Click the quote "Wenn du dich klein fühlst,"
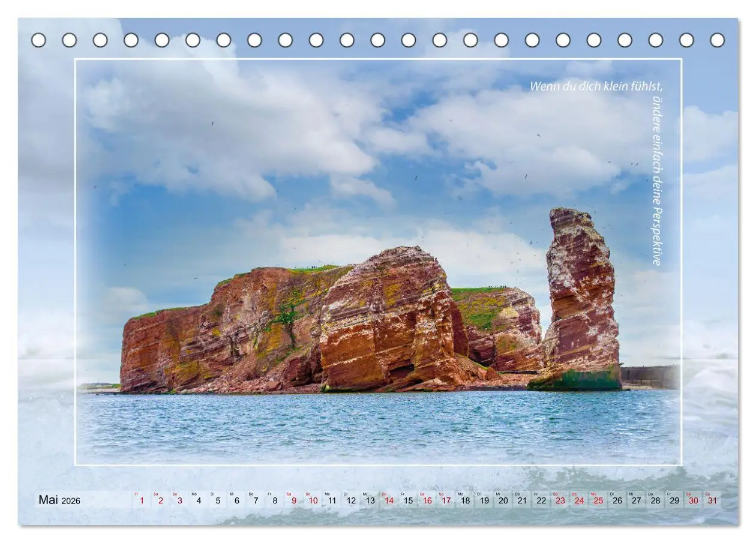Image resolution: width=756 pixels, height=543 pixels. 596,86
